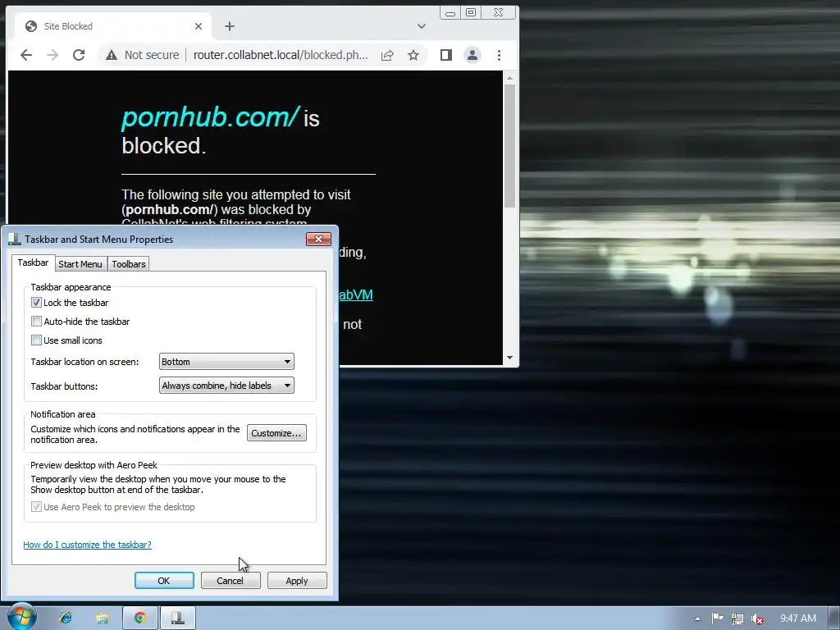
Task: Click the Customize... button
Action: 276,433
